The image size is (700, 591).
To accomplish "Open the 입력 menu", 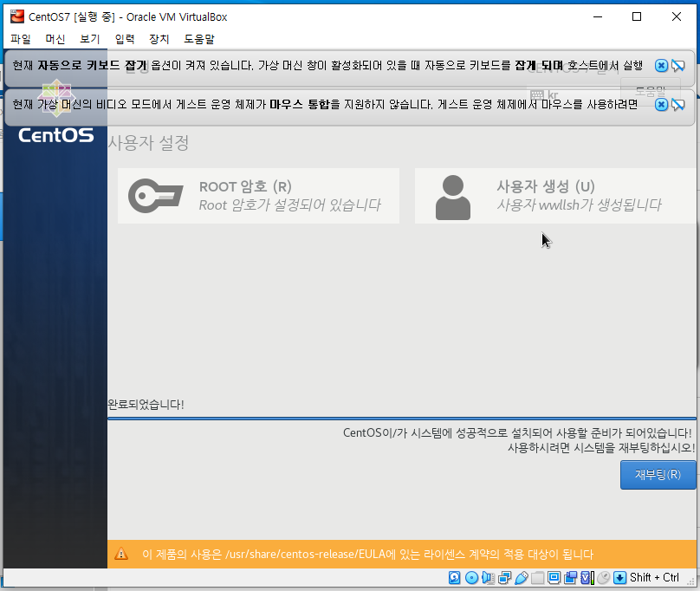I will point(125,39).
